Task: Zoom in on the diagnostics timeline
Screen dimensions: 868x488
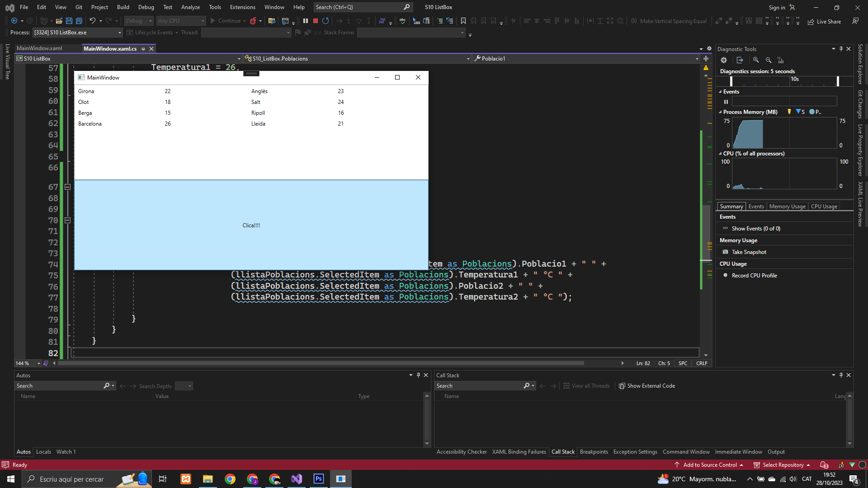Action: pyautogui.click(x=756, y=60)
